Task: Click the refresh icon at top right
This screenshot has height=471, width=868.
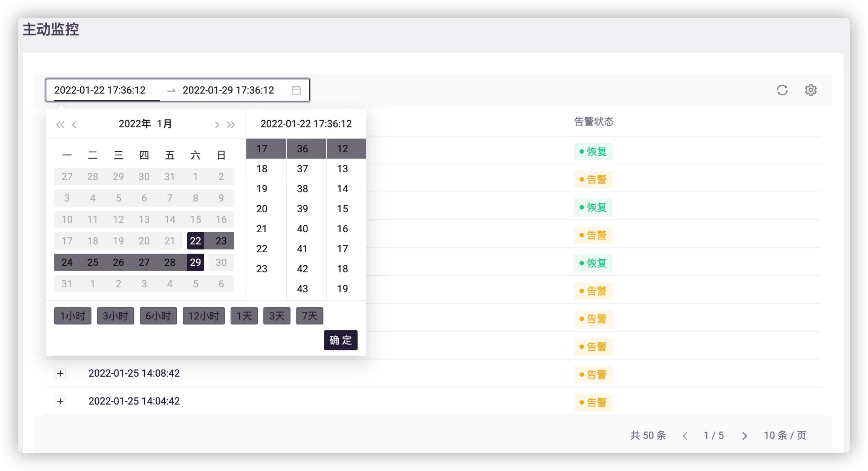Action: [x=782, y=90]
